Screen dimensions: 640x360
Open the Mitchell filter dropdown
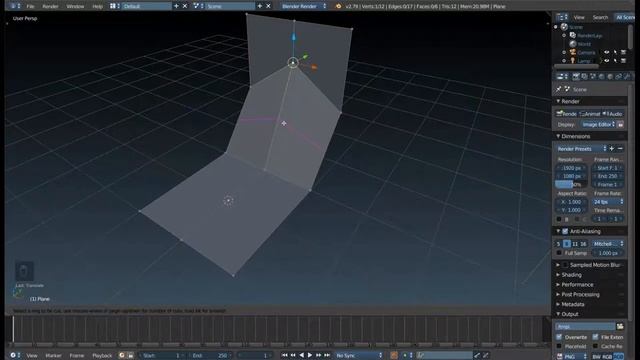pyautogui.click(x=607, y=244)
